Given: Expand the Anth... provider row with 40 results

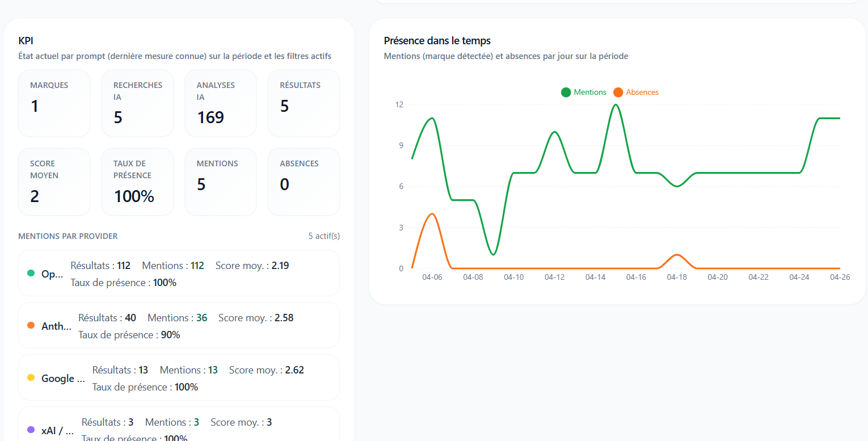Looking at the screenshot, I should point(179,326).
